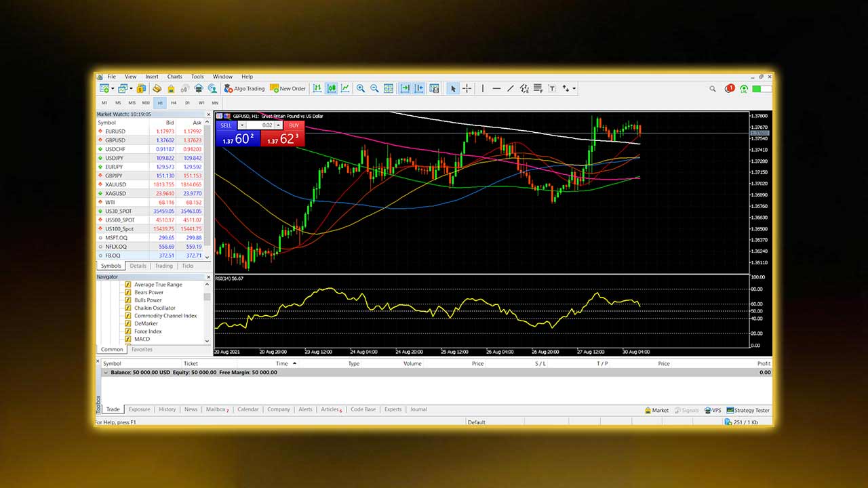
Task: Enable auto scroll to chart end
Action: click(403, 89)
